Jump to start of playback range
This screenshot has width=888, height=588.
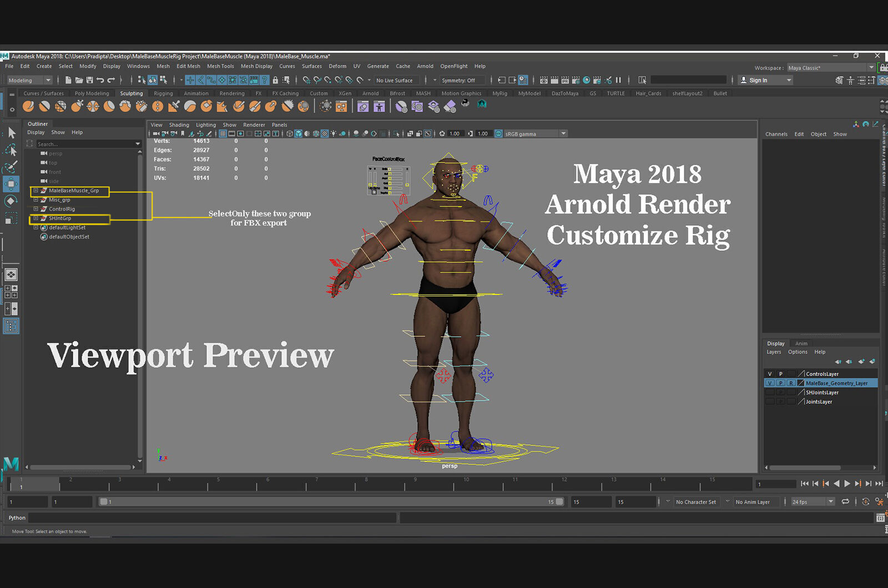805,484
